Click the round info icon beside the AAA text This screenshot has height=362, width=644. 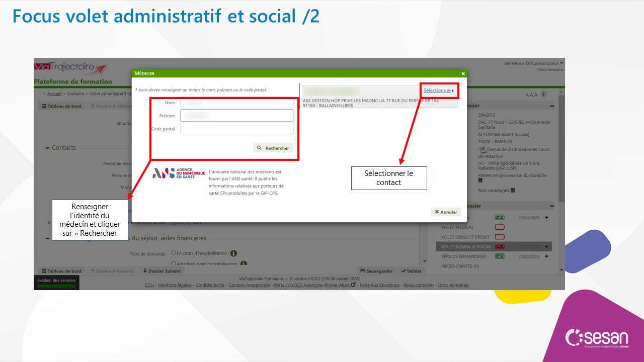pos(544,94)
